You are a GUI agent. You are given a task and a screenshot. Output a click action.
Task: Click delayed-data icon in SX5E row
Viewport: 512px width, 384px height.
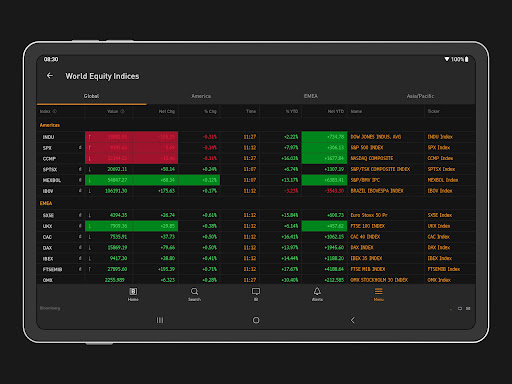80,215
